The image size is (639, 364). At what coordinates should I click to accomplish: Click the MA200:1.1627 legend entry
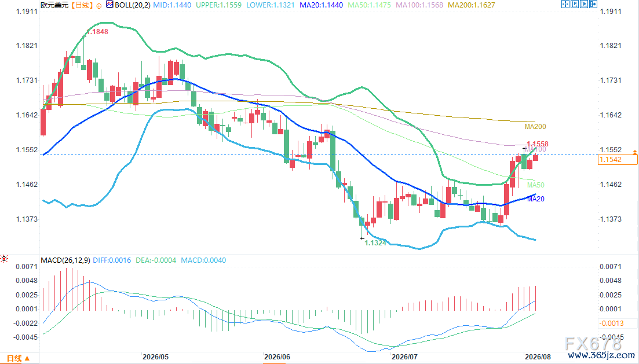pos(472,5)
